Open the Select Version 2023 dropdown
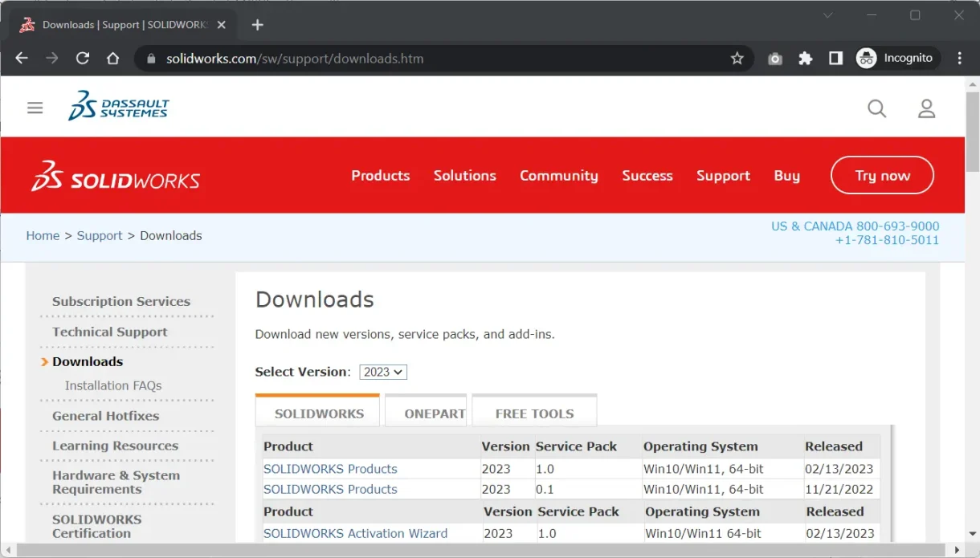 (383, 372)
